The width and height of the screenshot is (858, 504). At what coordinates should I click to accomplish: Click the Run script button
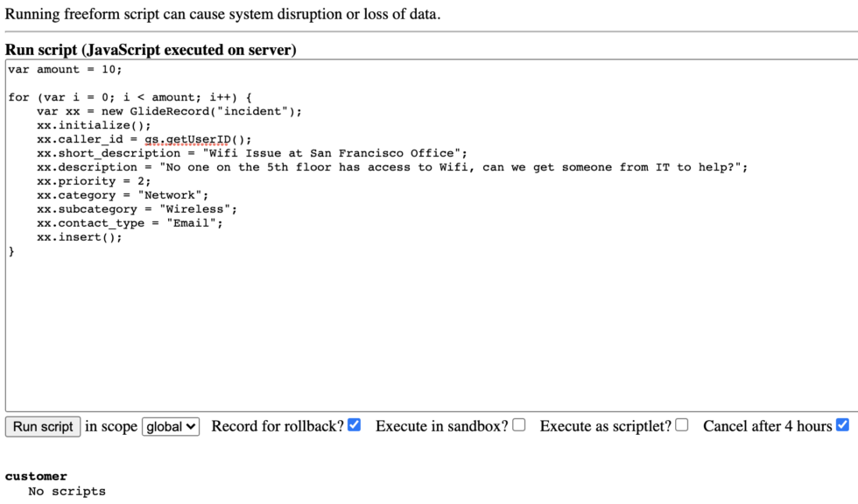click(42, 426)
